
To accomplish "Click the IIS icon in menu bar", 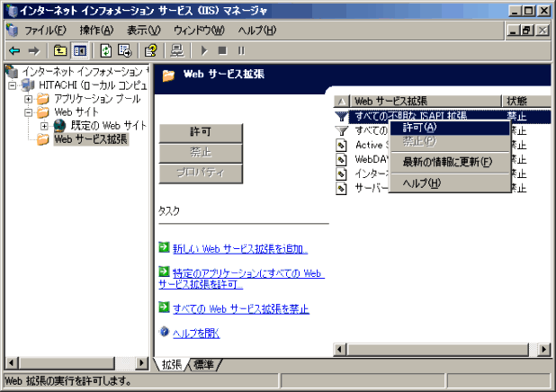I will pyautogui.click(x=12, y=31).
